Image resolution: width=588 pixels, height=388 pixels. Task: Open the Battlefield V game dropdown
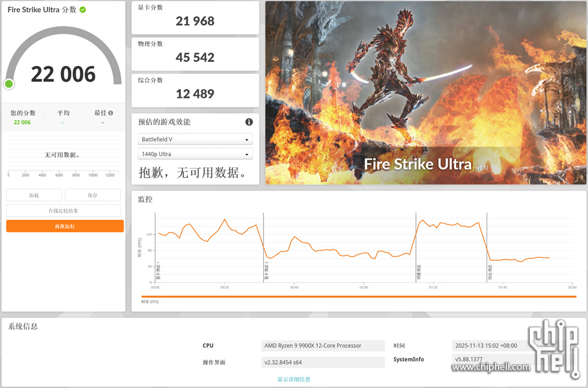195,139
